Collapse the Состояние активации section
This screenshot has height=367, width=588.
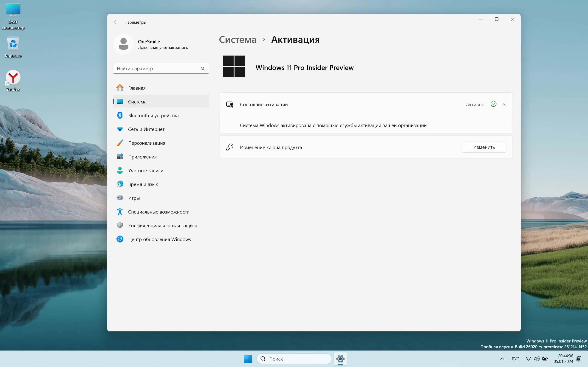(x=504, y=104)
